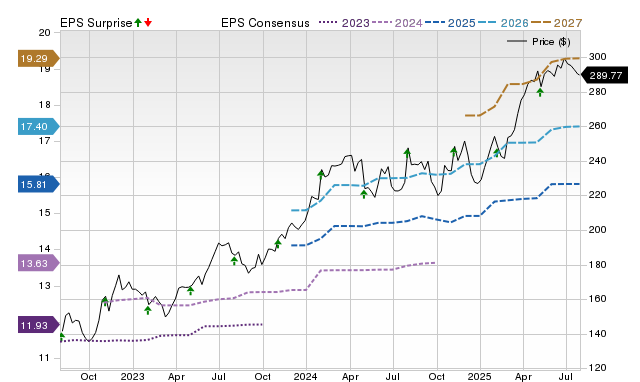Select the 280 label on the price axis
The width and height of the screenshot is (640, 382).
tap(597, 92)
